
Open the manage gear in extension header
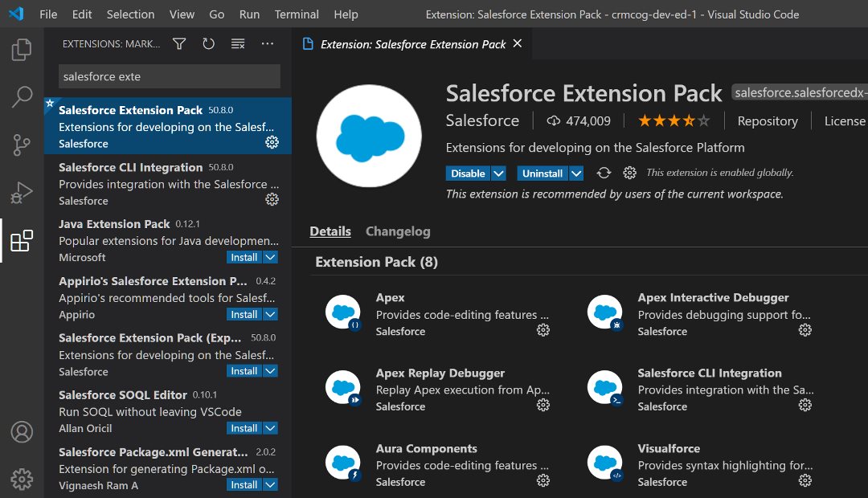pos(629,173)
